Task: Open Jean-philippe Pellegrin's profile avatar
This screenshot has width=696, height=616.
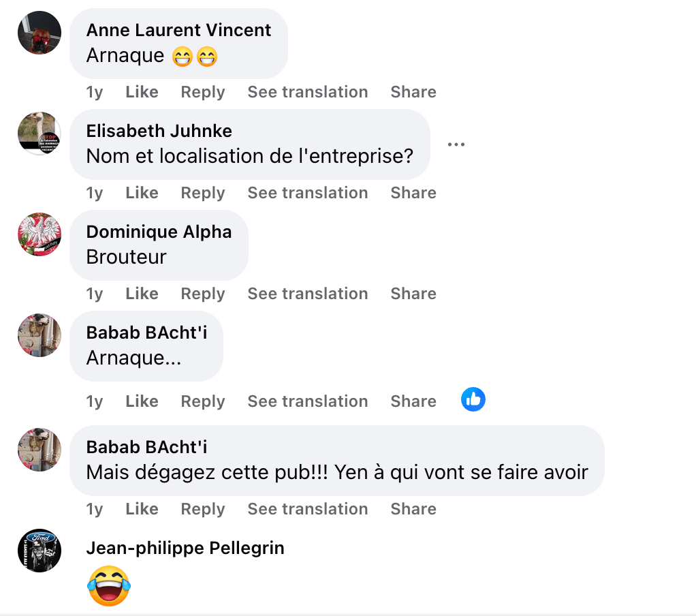Action: 39,551
